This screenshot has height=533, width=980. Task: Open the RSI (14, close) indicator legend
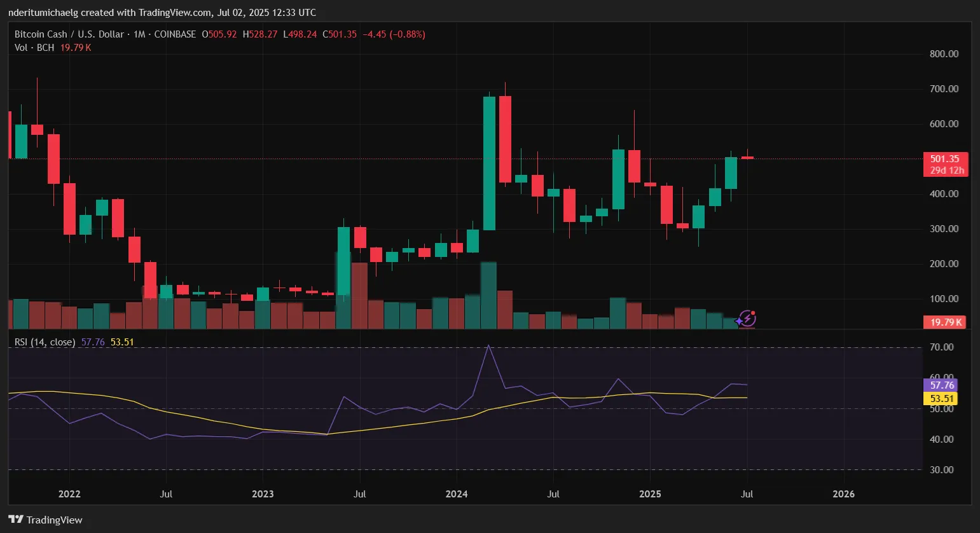(x=45, y=342)
